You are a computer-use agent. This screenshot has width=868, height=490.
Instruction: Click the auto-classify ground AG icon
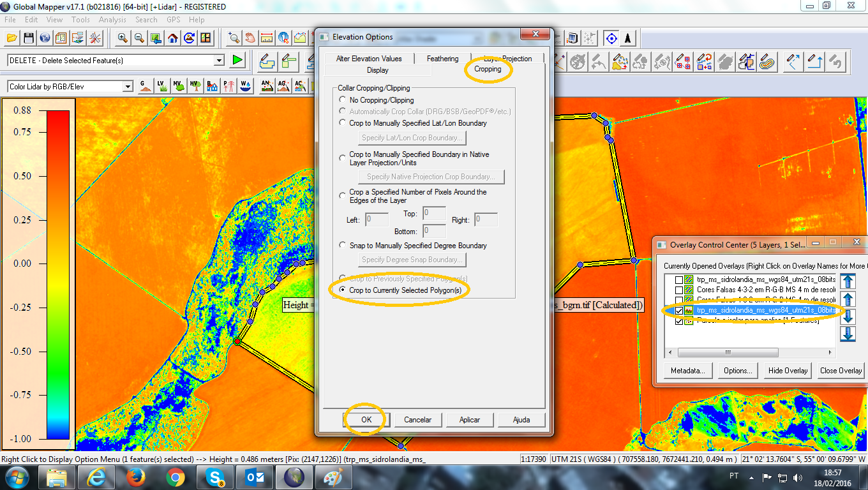pos(283,85)
